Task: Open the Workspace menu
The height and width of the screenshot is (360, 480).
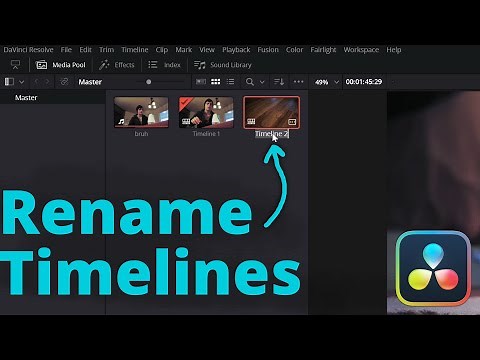Action: [361, 50]
